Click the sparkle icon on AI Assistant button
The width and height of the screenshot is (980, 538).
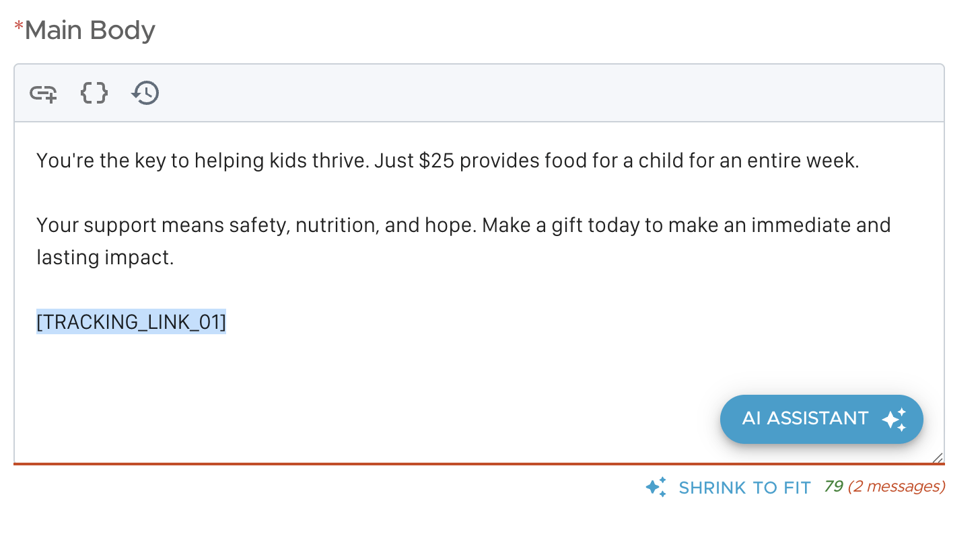[x=894, y=420]
